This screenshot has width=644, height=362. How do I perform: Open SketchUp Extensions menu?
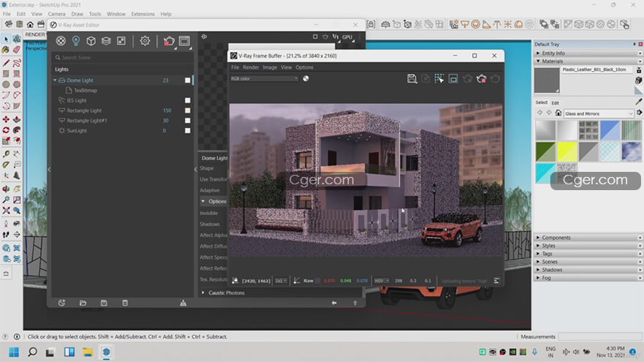click(143, 14)
